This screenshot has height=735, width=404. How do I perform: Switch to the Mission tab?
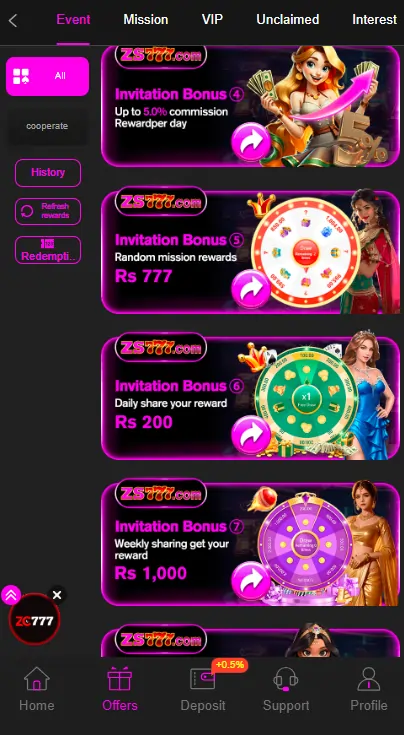(146, 20)
